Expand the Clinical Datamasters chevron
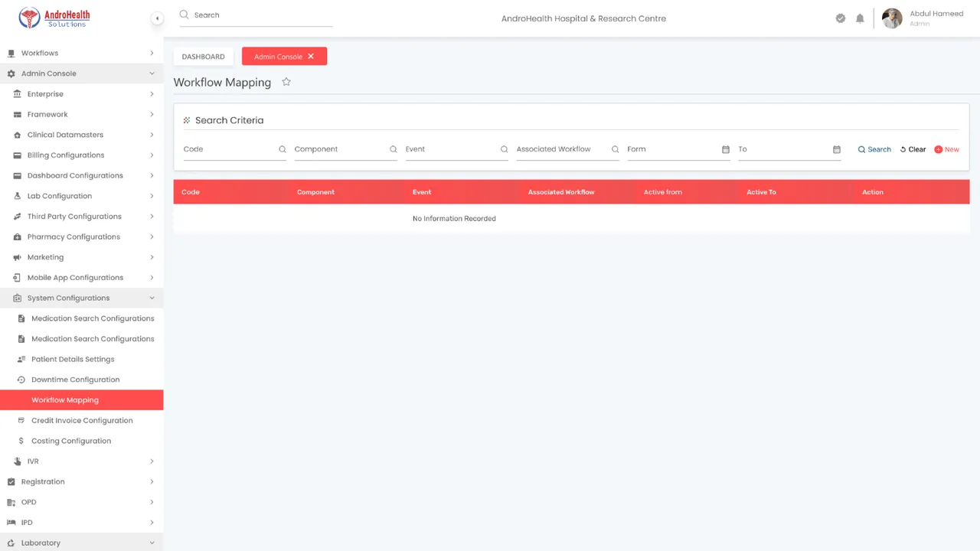 [x=152, y=135]
